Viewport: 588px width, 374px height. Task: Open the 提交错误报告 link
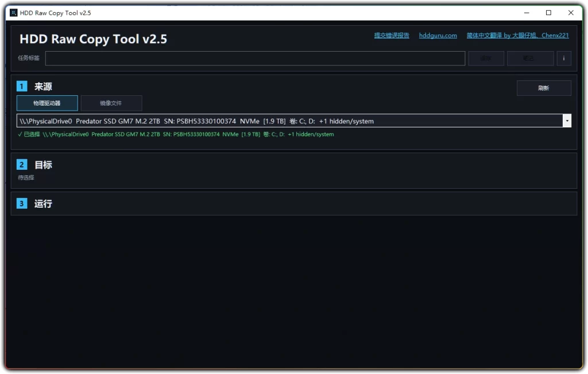coord(392,36)
